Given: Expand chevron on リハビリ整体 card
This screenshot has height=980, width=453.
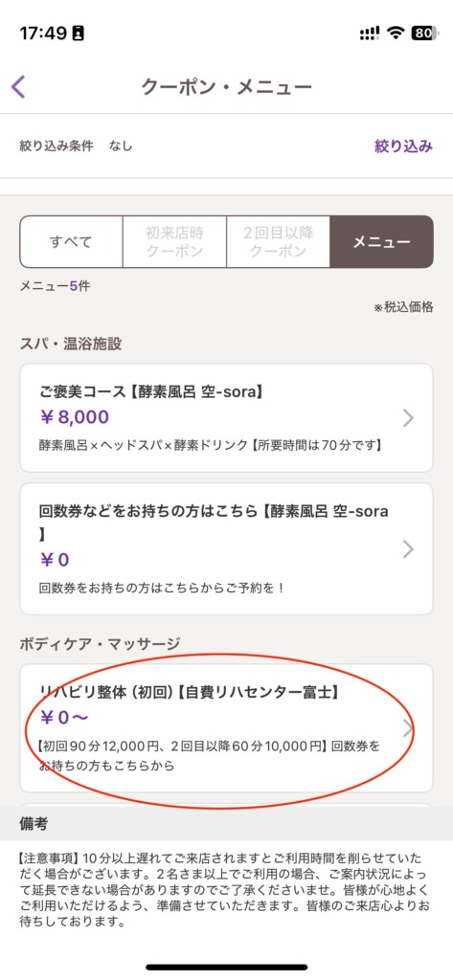Looking at the screenshot, I should pyautogui.click(x=408, y=728).
